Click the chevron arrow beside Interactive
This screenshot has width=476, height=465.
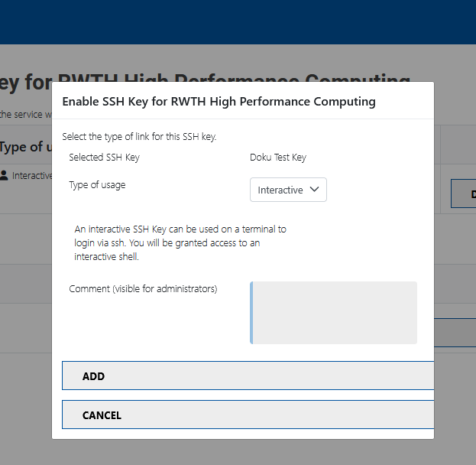(x=314, y=190)
